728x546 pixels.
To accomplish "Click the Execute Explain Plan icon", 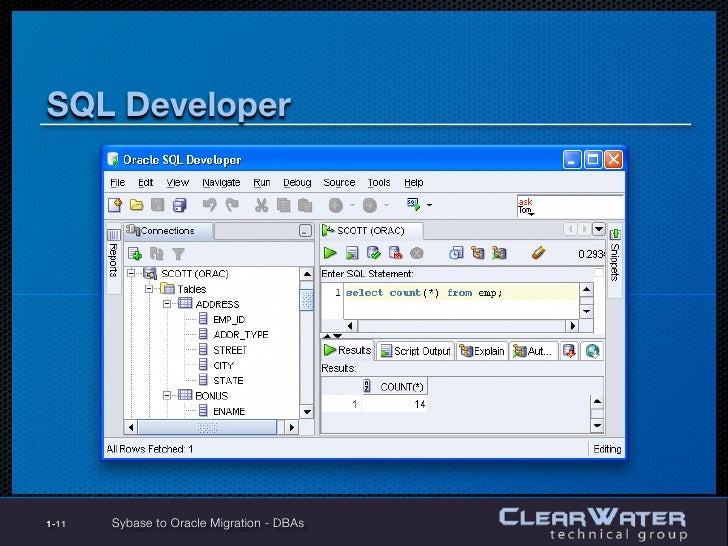I will point(478,253).
